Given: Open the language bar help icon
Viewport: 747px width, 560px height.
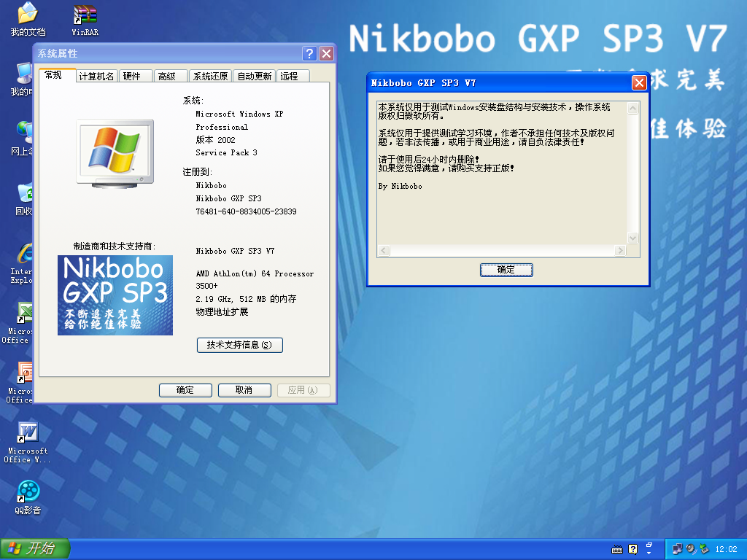Looking at the screenshot, I should click(632, 550).
